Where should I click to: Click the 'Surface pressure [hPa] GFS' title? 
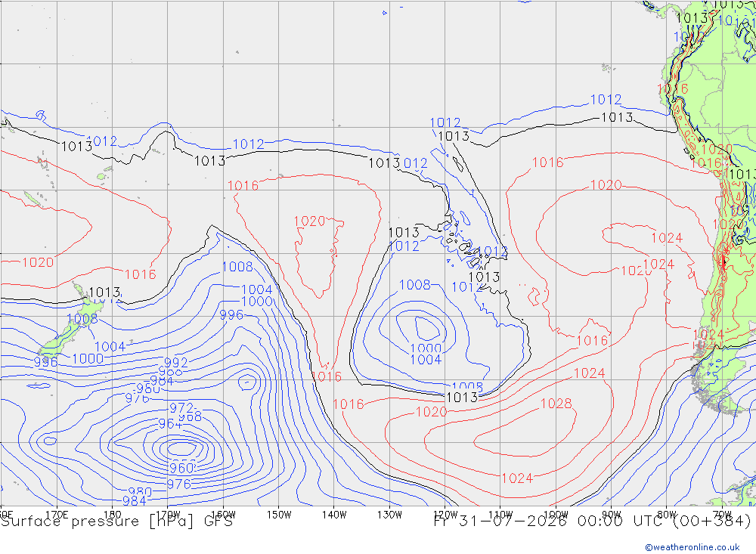(x=116, y=522)
